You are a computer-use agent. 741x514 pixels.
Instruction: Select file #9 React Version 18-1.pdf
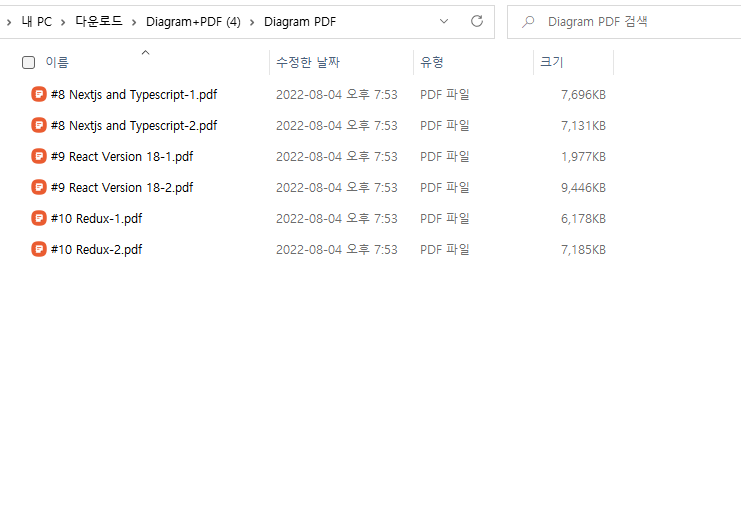pyautogui.click(x=122, y=156)
